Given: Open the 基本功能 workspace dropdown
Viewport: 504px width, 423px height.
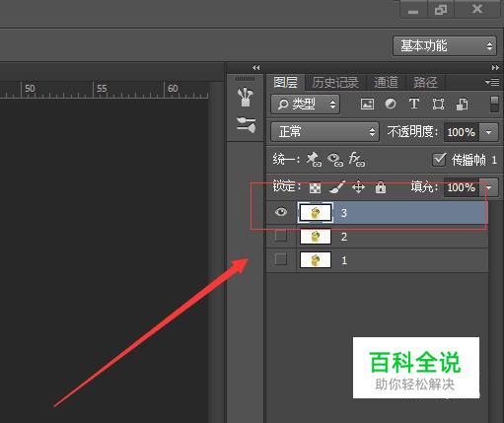Looking at the screenshot, I should [445, 46].
